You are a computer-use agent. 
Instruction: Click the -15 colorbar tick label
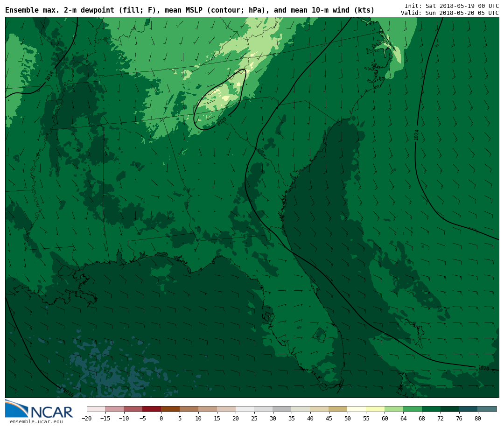click(105, 418)
